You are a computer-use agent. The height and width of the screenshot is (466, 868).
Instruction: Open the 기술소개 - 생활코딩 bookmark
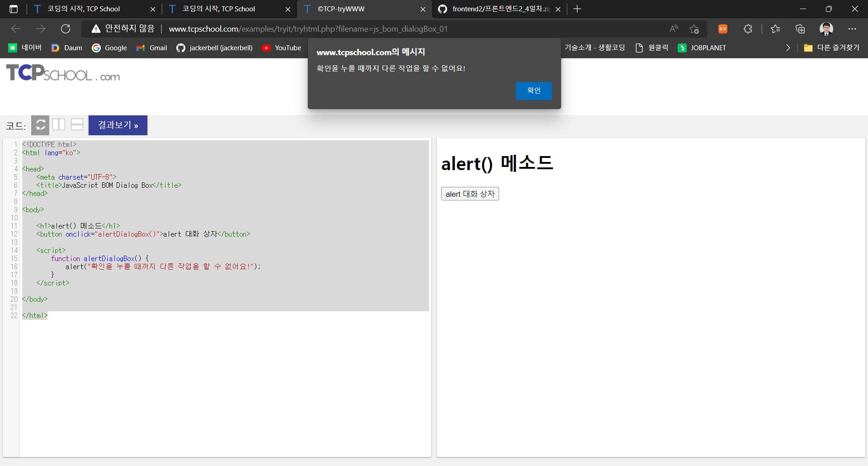(x=594, y=48)
